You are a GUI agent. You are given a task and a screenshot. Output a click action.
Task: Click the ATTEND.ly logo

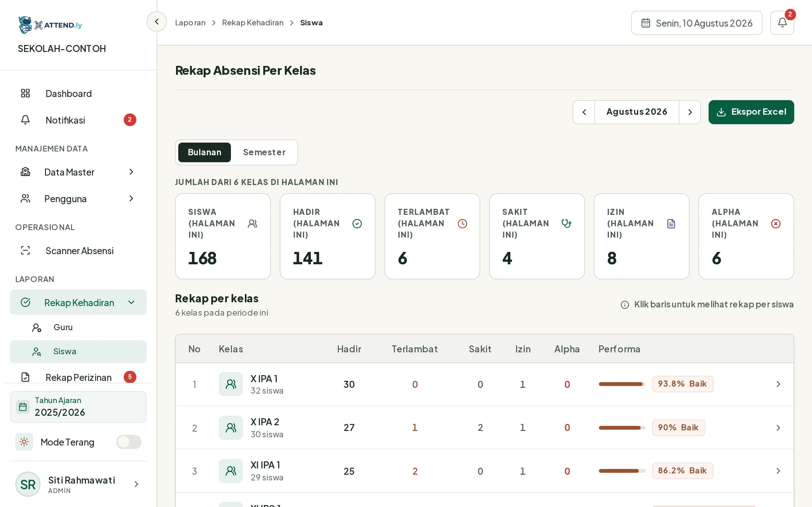50,25
